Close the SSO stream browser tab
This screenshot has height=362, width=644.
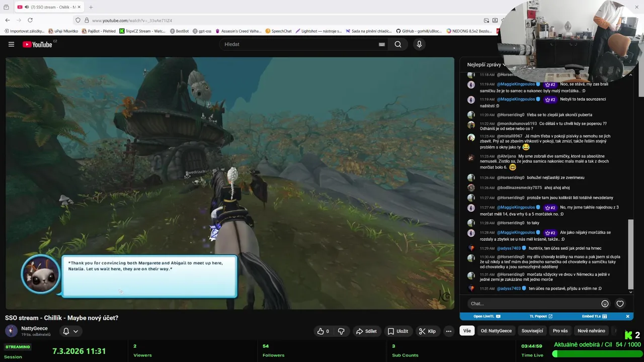tap(79, 7)
